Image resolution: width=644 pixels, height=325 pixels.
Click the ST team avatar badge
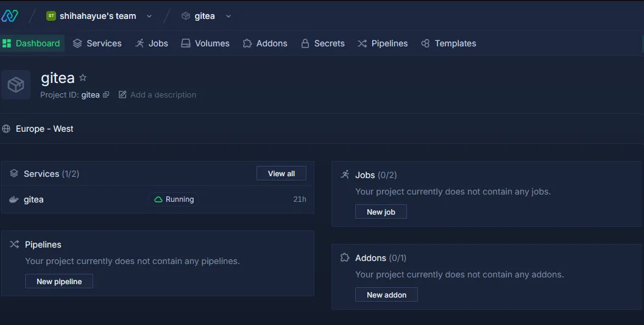coord(51,16)
